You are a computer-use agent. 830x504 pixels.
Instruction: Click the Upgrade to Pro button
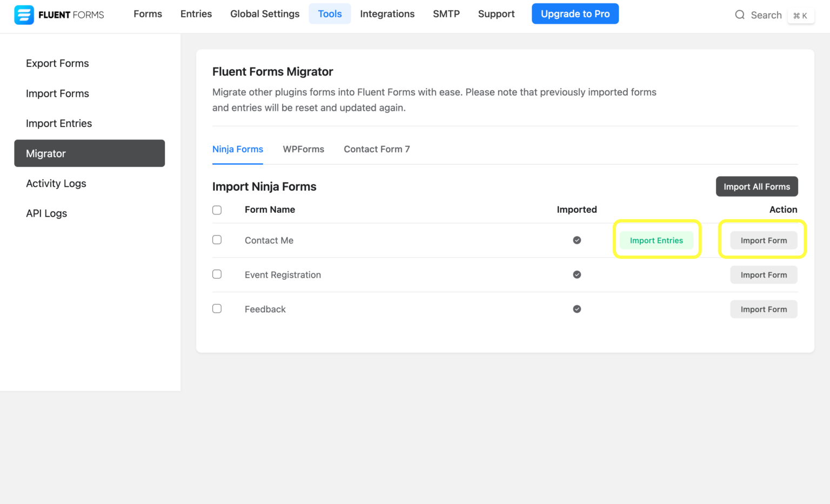coord(575,14)
